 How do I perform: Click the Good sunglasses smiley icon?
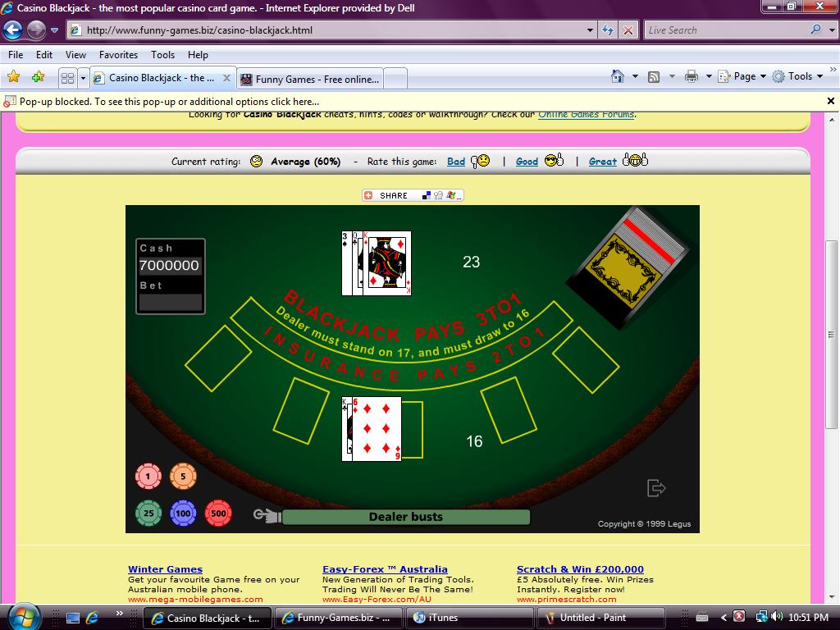[554, 160]
